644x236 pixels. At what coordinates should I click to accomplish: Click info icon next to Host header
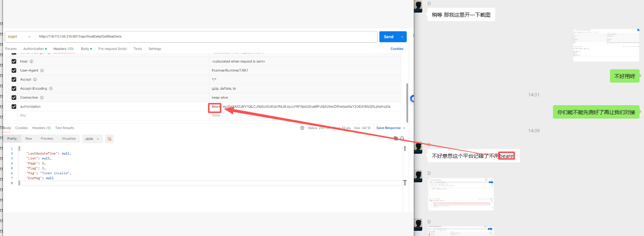pyautogui.click(x=31, y=62)
